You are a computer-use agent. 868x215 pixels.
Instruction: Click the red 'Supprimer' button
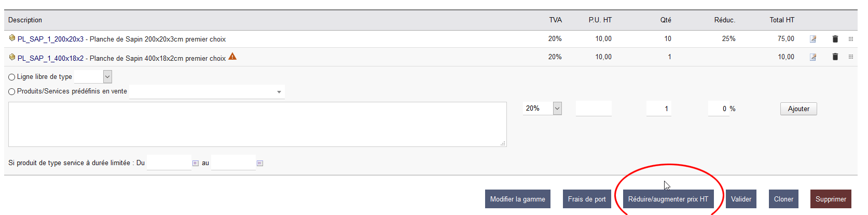(x=831, y=199)
